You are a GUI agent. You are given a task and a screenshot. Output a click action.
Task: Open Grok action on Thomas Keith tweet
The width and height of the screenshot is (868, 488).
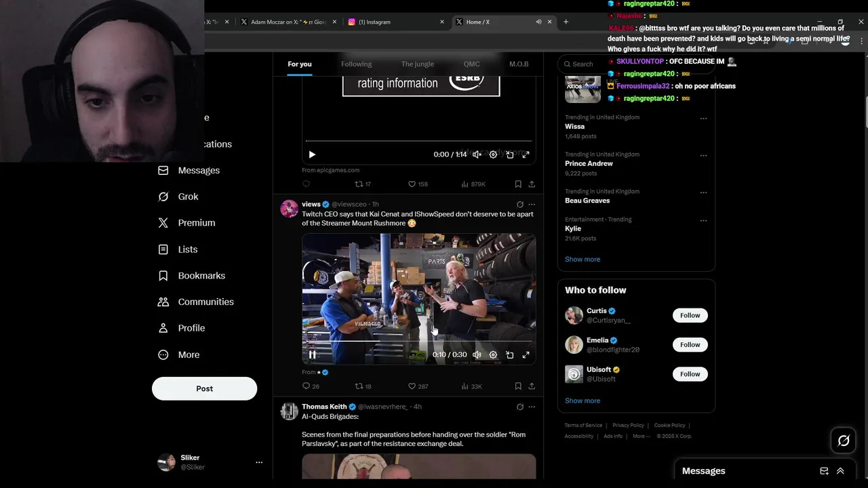(520, 407)
